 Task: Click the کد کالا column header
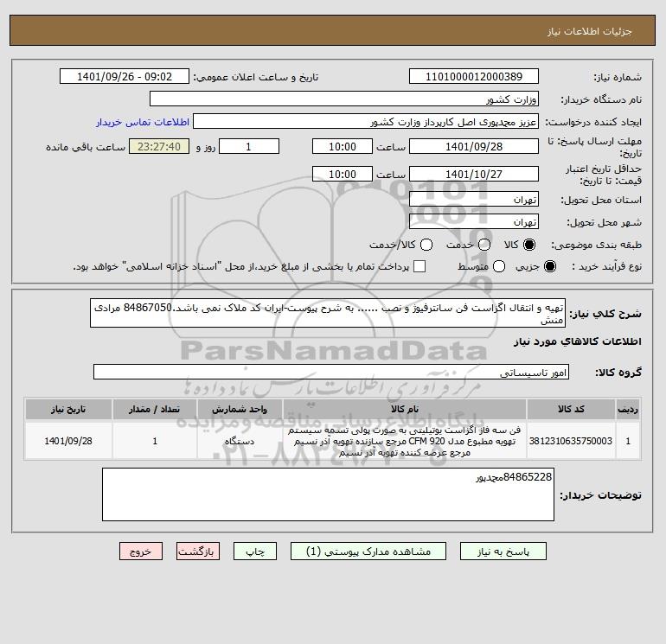[x=571, y=409]
